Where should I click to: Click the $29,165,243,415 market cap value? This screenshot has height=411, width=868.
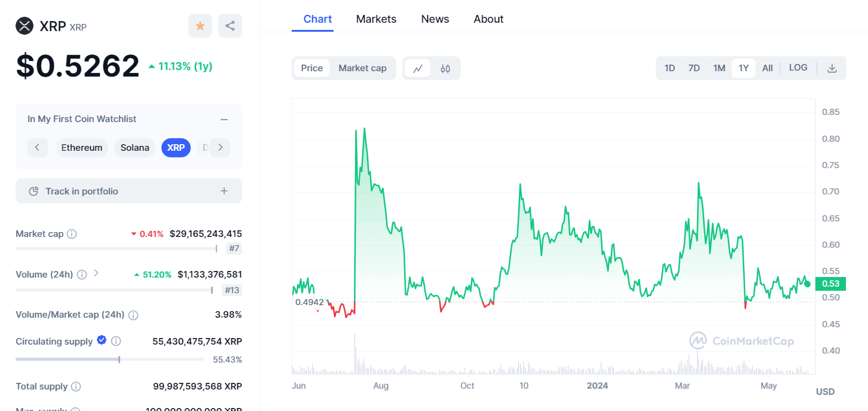206,234
